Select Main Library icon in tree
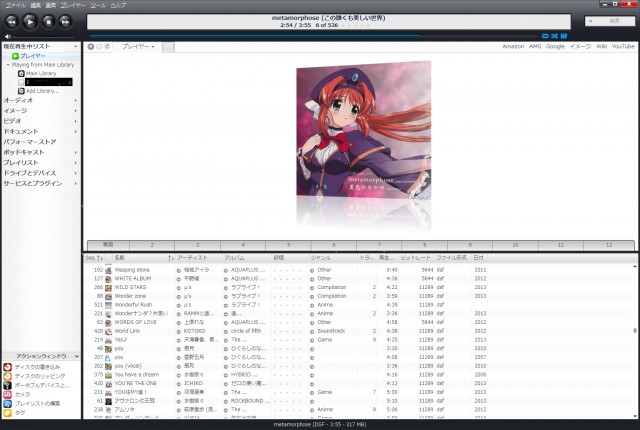This screenshot has height=430, width=640. [21, 73]
